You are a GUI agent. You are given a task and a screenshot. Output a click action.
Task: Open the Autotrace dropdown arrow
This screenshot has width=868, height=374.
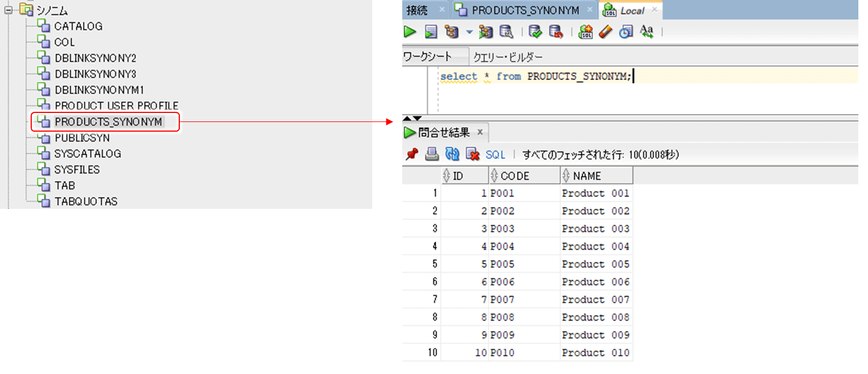tap(469, 32)
